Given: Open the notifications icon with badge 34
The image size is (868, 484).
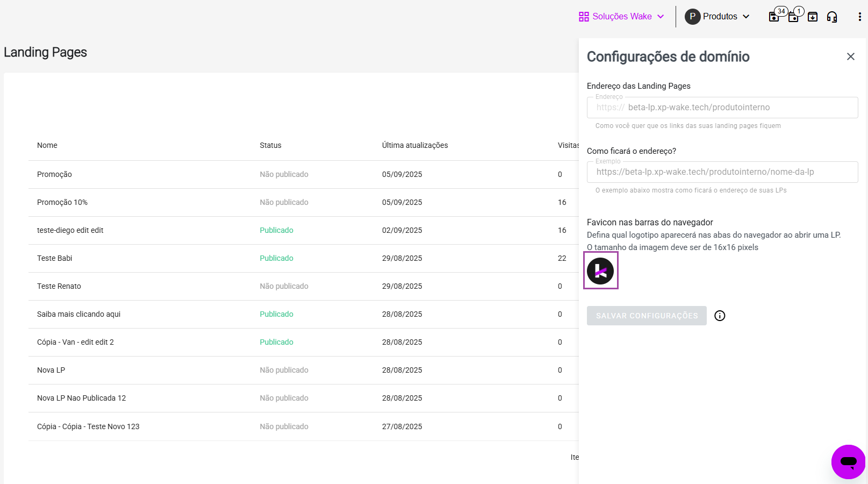Looking at the screenshot, I should tap(774, 17).
